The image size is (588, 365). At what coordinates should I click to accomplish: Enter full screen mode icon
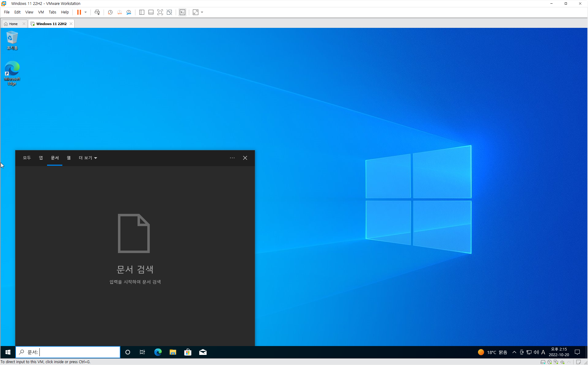[x=160, y=12]
